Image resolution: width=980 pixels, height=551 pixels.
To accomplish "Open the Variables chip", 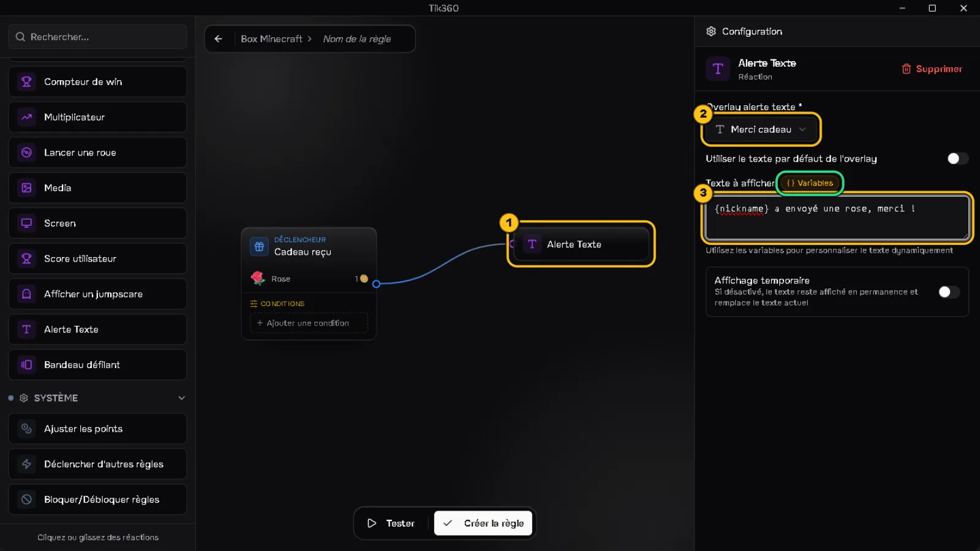I will tap(810, 183).
